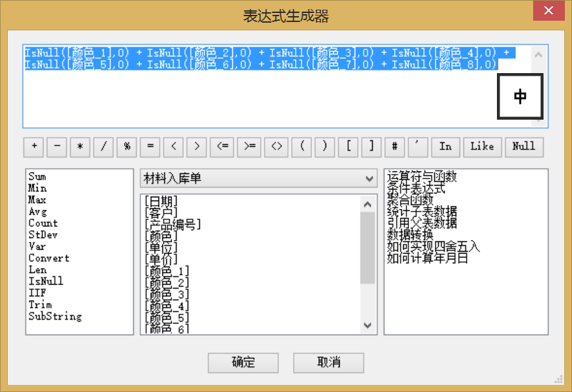Select the [颜色_2] field
572x392 pixels.
[167, 283]
